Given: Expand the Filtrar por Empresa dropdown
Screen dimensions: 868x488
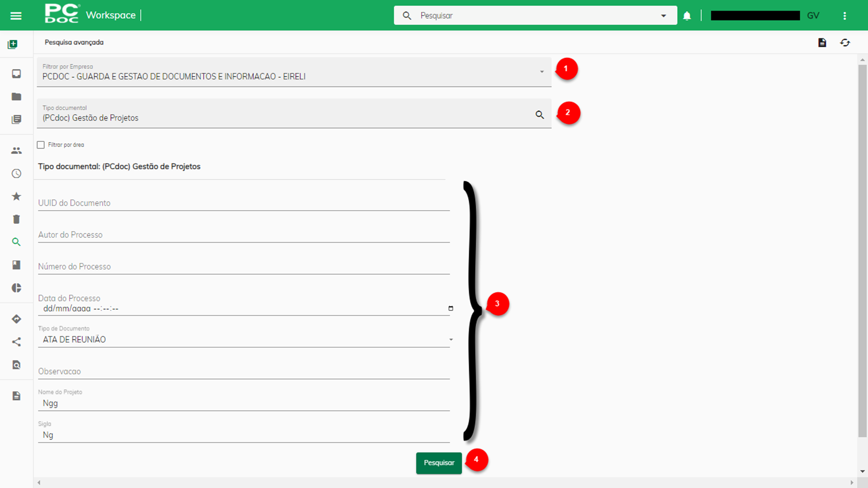Looking at the screenshot, I should [542, 72].
